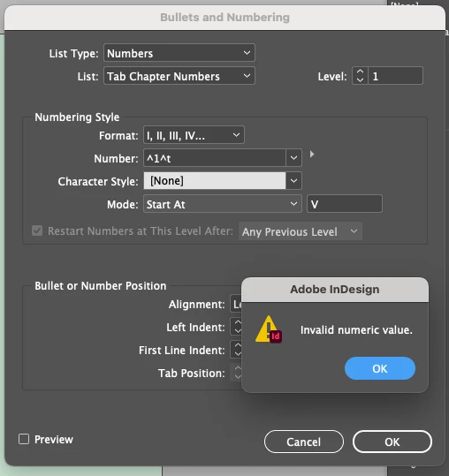Click the Number special characters flyout arrow
449x476 pixels.
coord(312,155)
